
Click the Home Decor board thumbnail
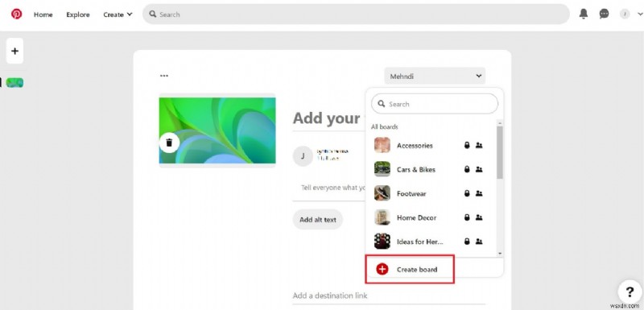382,217
